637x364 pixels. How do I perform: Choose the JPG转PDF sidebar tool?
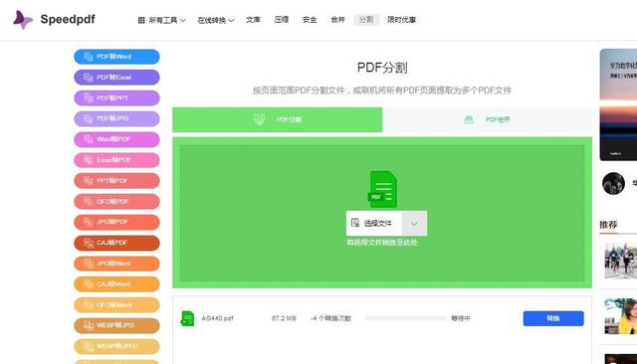coord(117,223)
